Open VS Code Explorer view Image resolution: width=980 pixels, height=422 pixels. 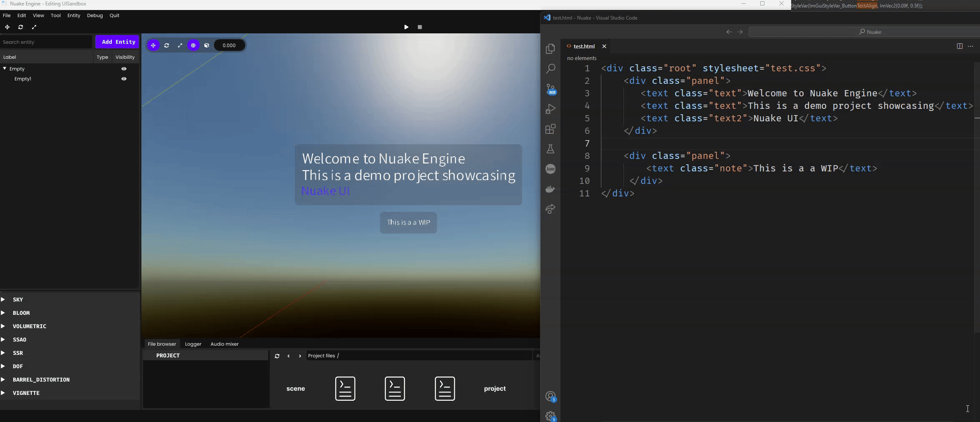click(x=550, y=49)
